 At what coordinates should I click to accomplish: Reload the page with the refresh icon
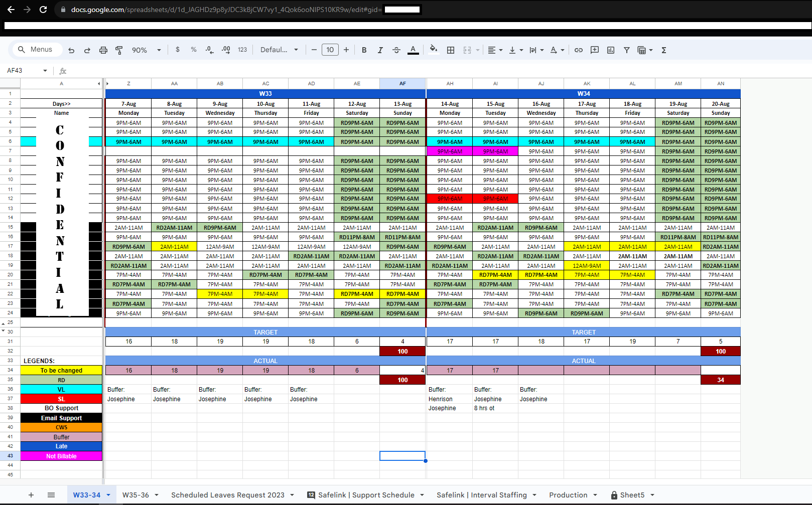point(43,10)
